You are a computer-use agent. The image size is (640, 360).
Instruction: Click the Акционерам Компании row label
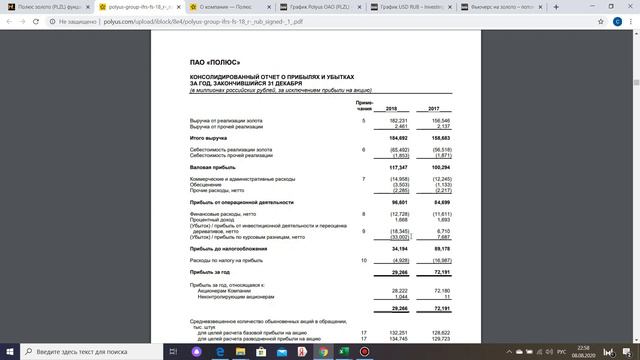click(224, 291)
